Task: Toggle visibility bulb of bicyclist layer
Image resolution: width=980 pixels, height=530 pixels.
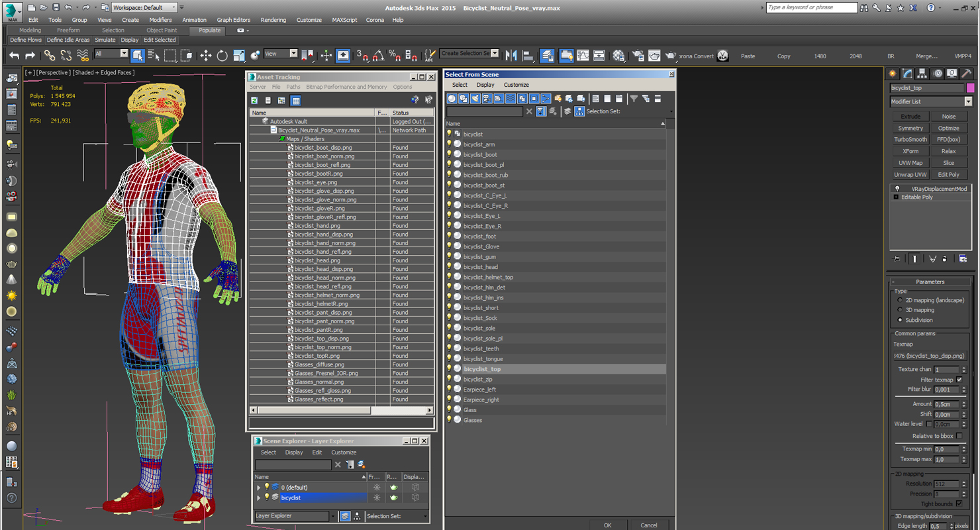Action: pos(267,498)
